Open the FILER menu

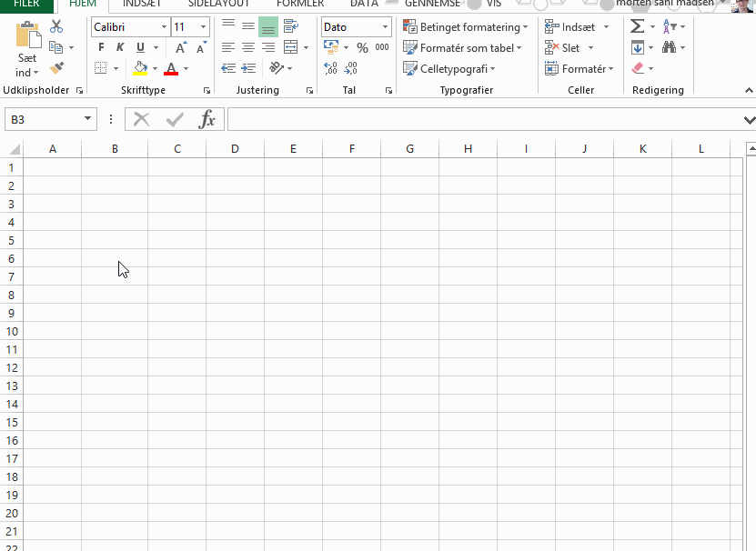pos(26,4)
